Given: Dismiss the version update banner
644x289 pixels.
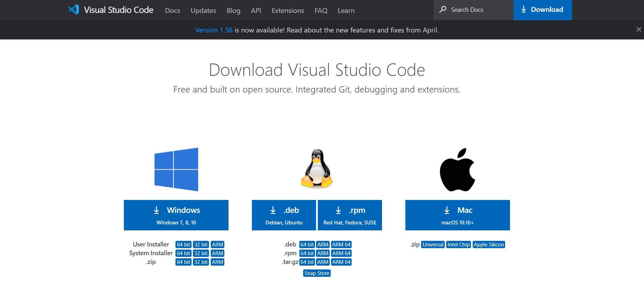Looking at the screenshot, I should pyautogui.click(x=638, y=29).
